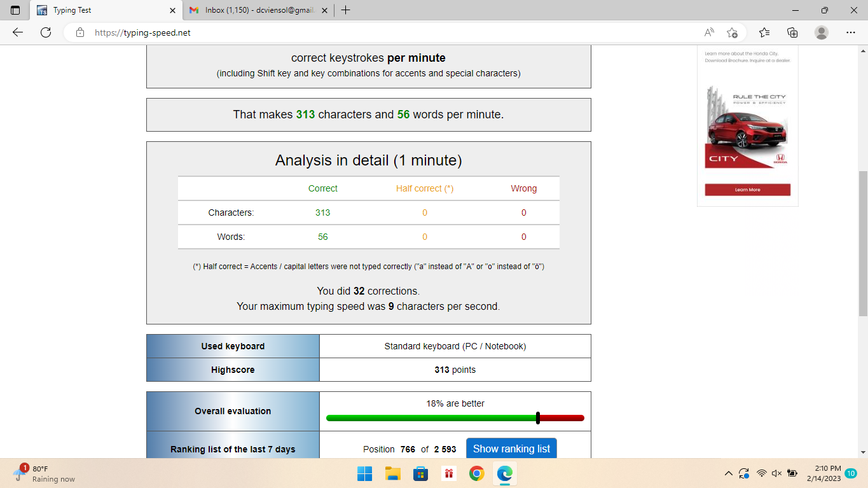Switch to the Typing Test tab
The height and width of the screenshot is (488, 868).
pos(106,10)
